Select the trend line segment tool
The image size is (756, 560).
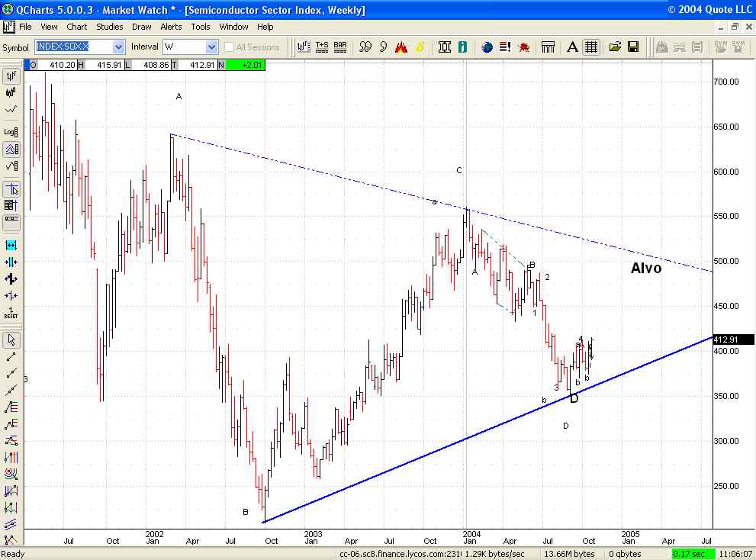coord(11,357)
